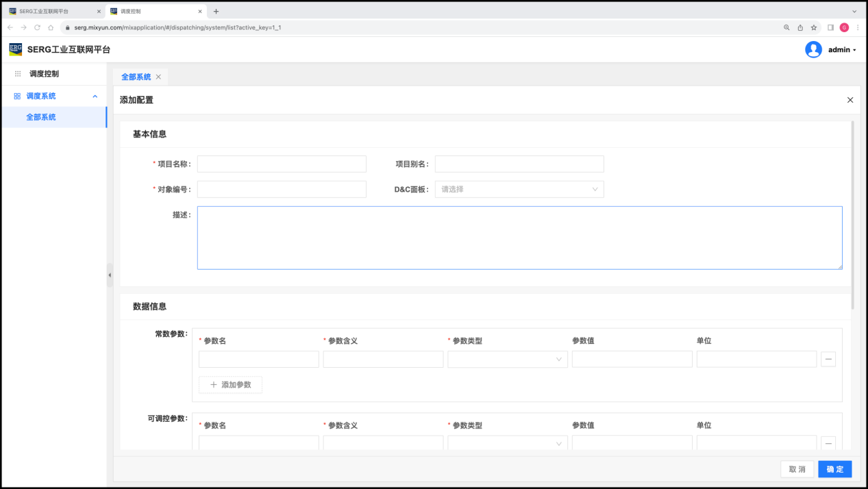Click the browser zoom magnifier icon
868x489 pixels.
[786, 27]
